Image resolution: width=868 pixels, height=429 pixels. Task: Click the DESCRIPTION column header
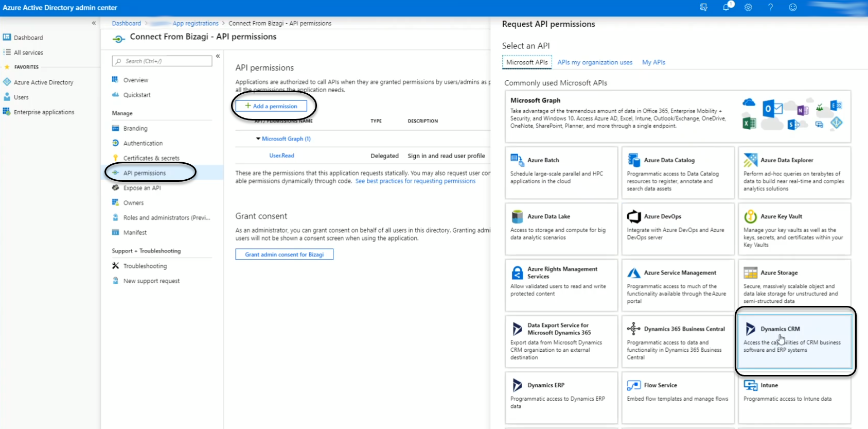(x=423, y=122)
